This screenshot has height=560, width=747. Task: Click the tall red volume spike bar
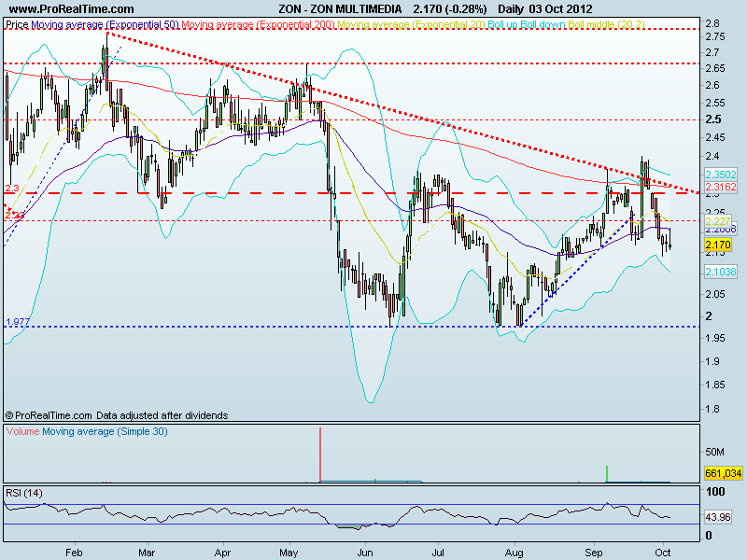320,455
